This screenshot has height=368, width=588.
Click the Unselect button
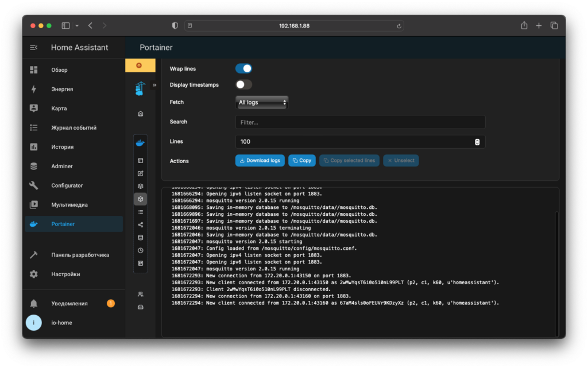coord(401,160)
